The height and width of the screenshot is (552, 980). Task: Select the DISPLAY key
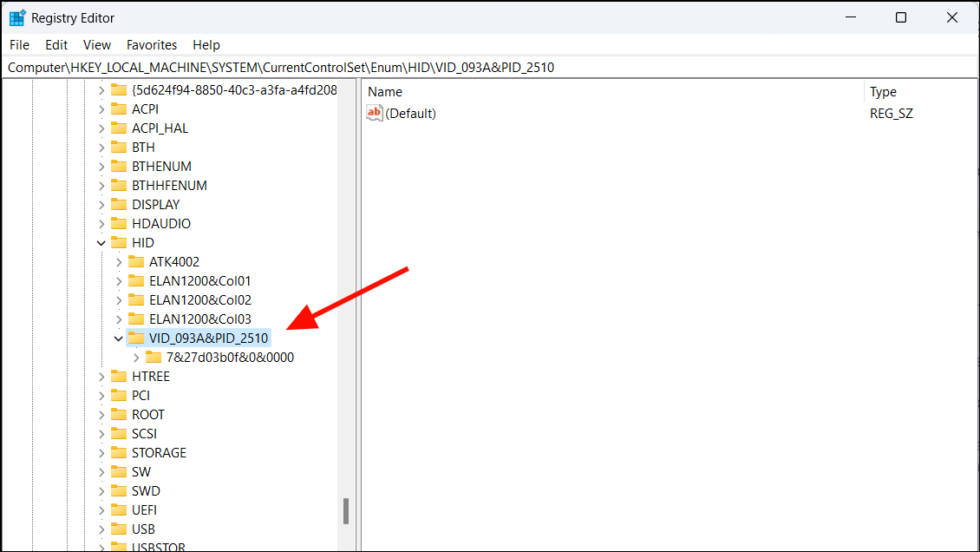pyautogui.click(x=158, y=204)
